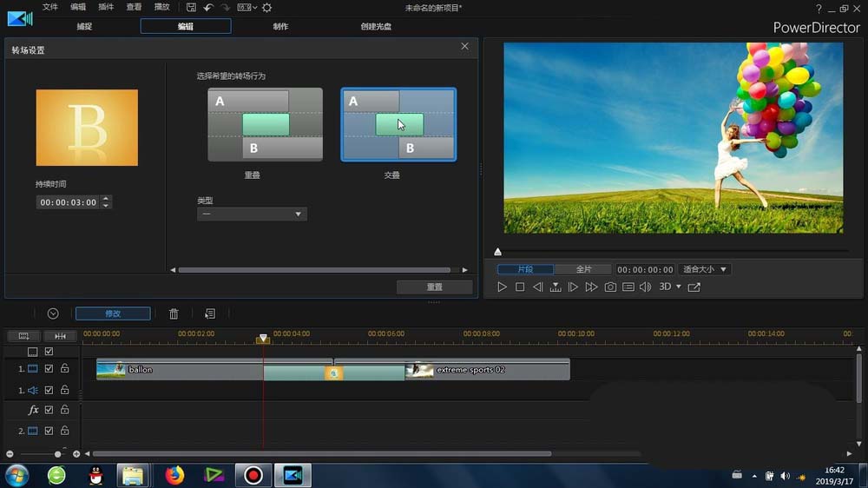The image size is (868, 488).
Task: Select the 重叠 overlap transition behavior thumbnail
Action: pyautogui.click(x=265, y=124)
